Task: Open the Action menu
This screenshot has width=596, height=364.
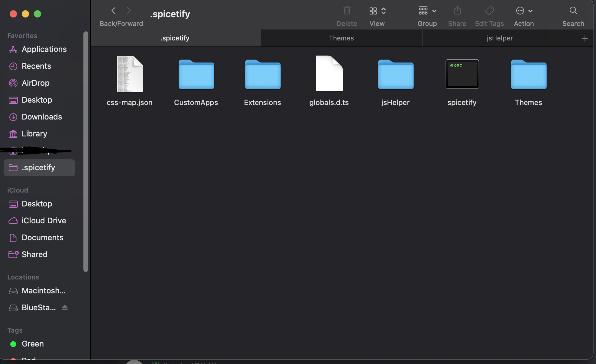Action: 523,11
